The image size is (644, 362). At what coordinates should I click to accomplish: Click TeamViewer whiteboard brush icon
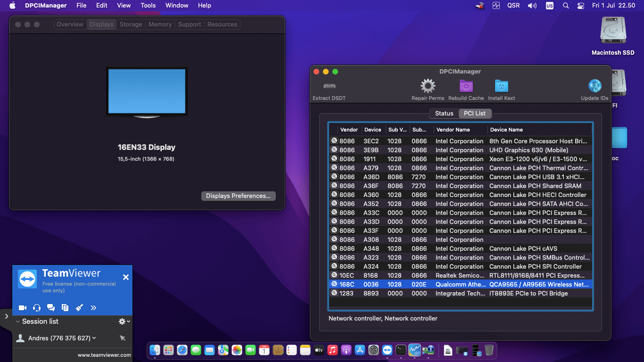click(79, 308)
